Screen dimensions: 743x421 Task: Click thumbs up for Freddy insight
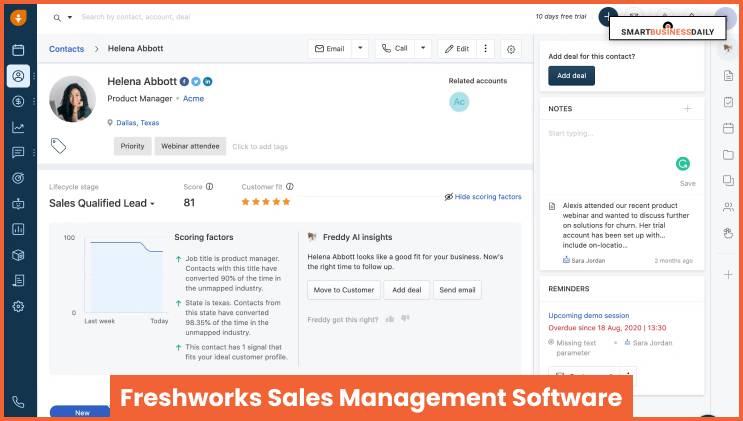390,319
